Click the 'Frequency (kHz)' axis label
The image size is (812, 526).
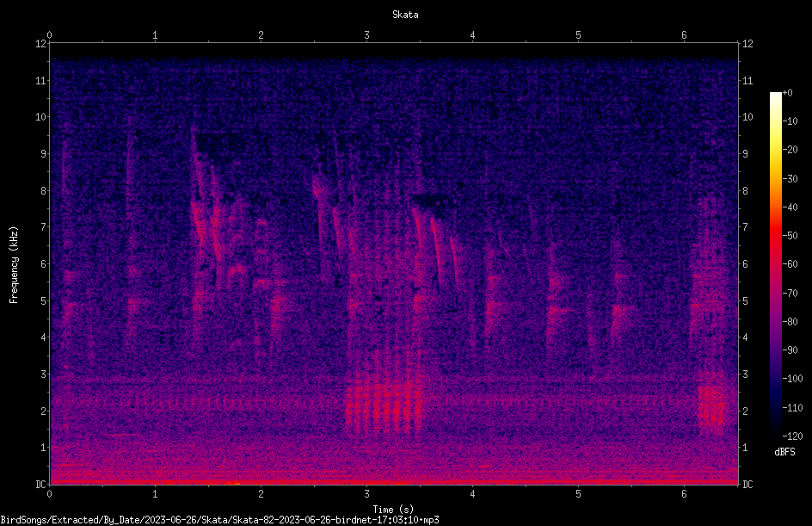14,265
